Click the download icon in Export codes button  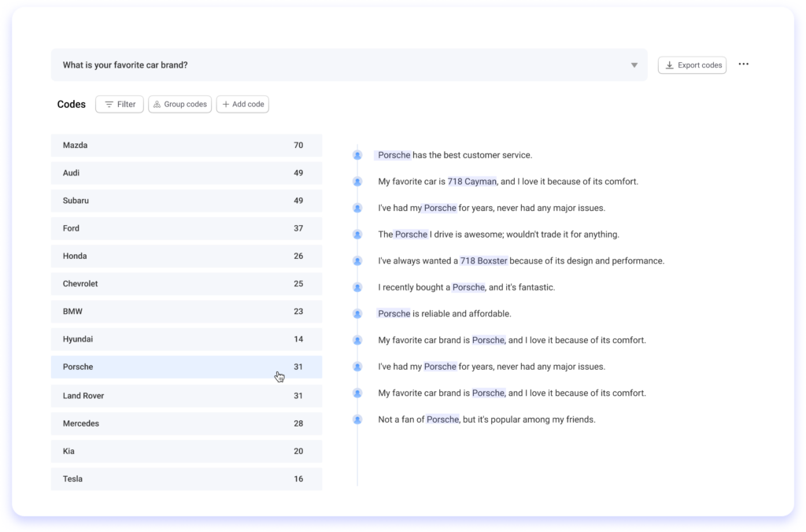(x=669, y=65)
